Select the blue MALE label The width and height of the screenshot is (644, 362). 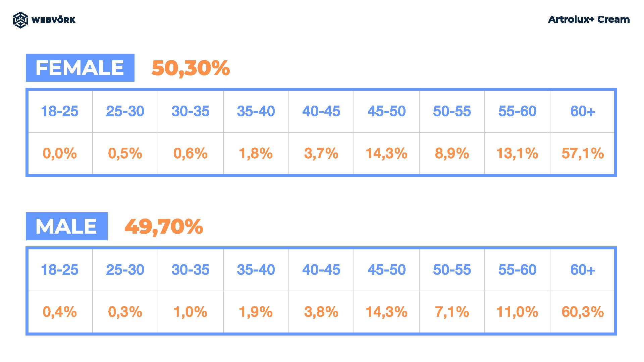[x=67, y=226]
